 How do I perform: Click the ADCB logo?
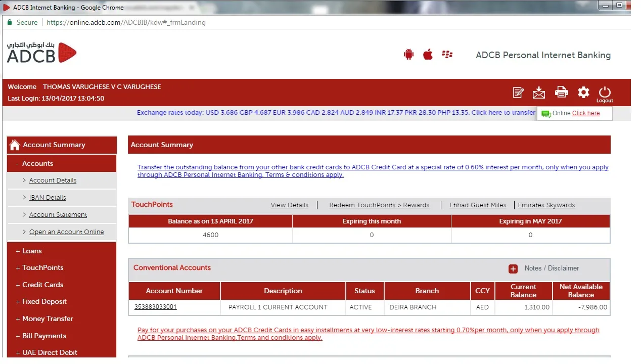[41, 53]
